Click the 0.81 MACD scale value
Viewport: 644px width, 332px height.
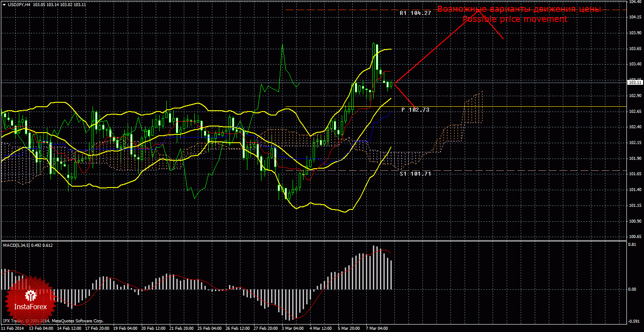point(633,244)
